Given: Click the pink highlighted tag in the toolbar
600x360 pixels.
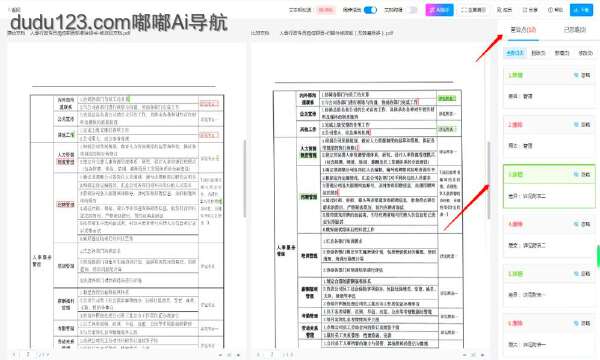Looking at the screenshot, I should point(326,10).
